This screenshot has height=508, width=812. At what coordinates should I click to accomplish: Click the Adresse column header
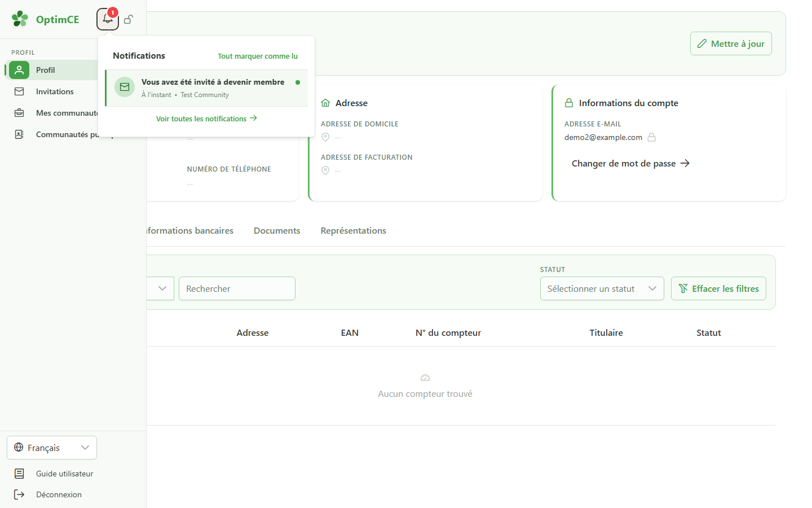click(x=253, y=332)
